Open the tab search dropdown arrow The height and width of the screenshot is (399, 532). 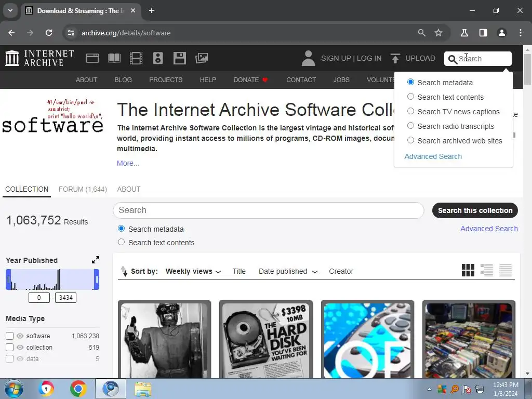point(10,10)
